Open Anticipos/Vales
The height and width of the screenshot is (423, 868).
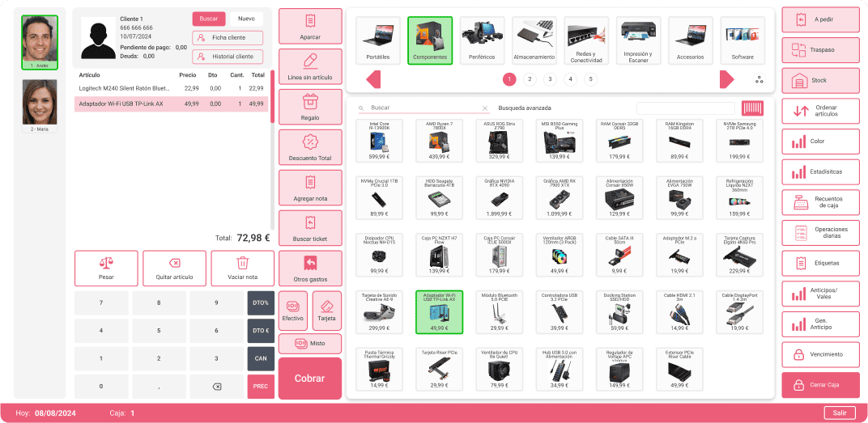820,294
